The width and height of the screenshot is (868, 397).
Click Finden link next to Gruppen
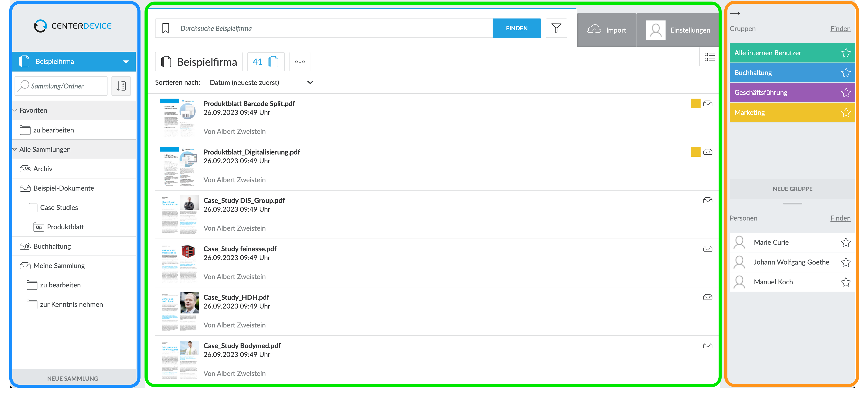pos(840,29)
